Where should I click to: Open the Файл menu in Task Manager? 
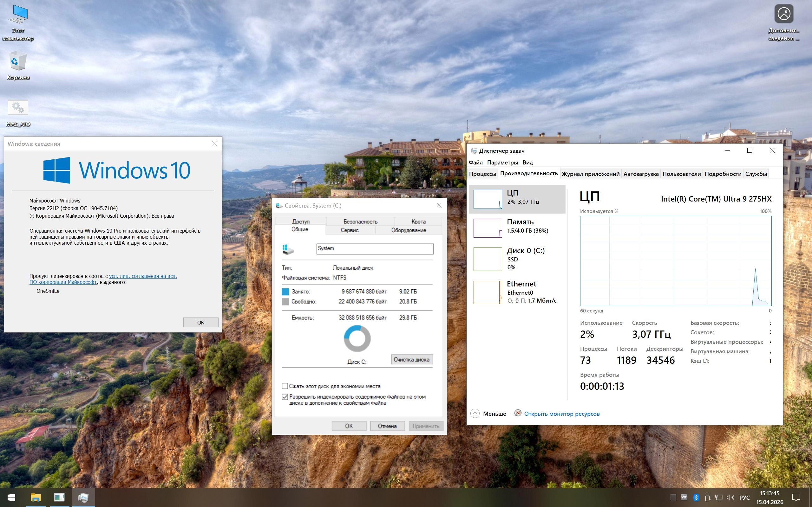(475, 163)
